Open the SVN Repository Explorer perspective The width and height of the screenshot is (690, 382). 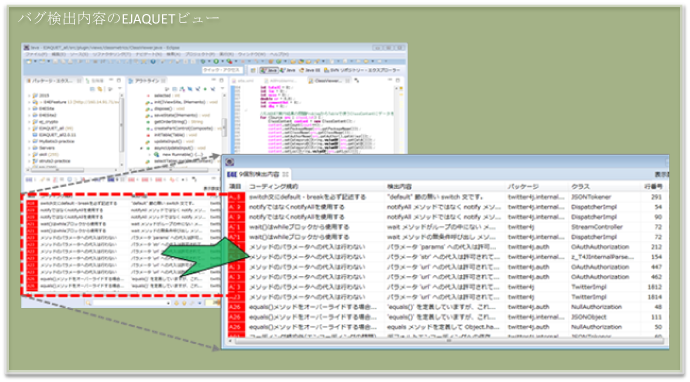point(362,70)
